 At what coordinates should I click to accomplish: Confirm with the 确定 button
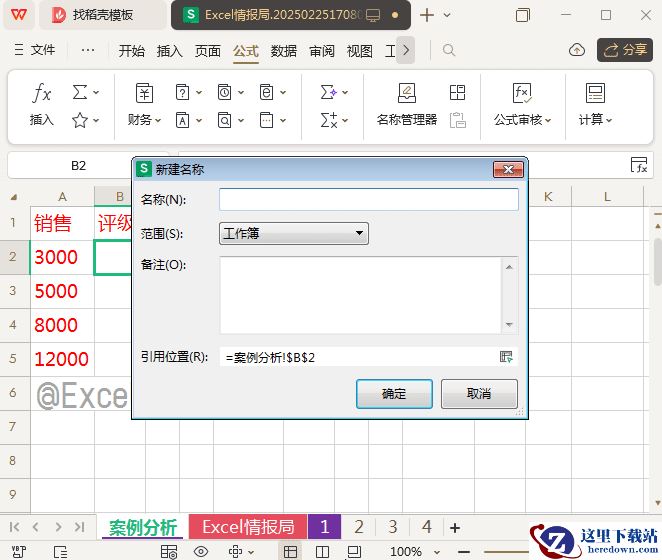pos(394,394)
